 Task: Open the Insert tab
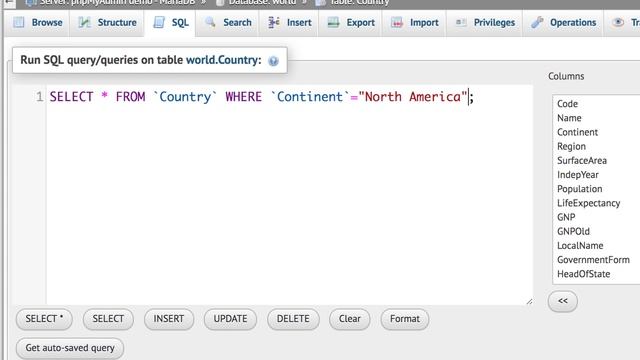point(289,23)
